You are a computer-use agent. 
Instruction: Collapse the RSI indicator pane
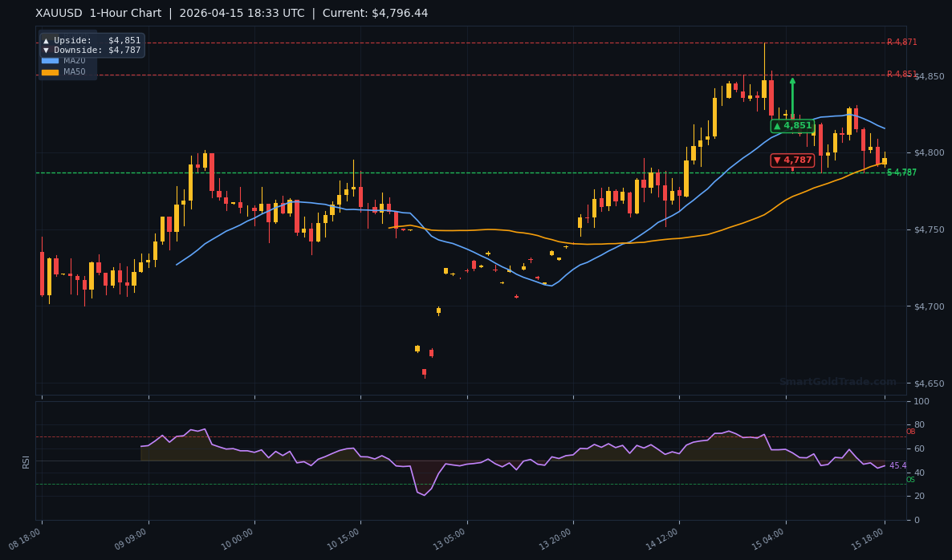(25, 461)
